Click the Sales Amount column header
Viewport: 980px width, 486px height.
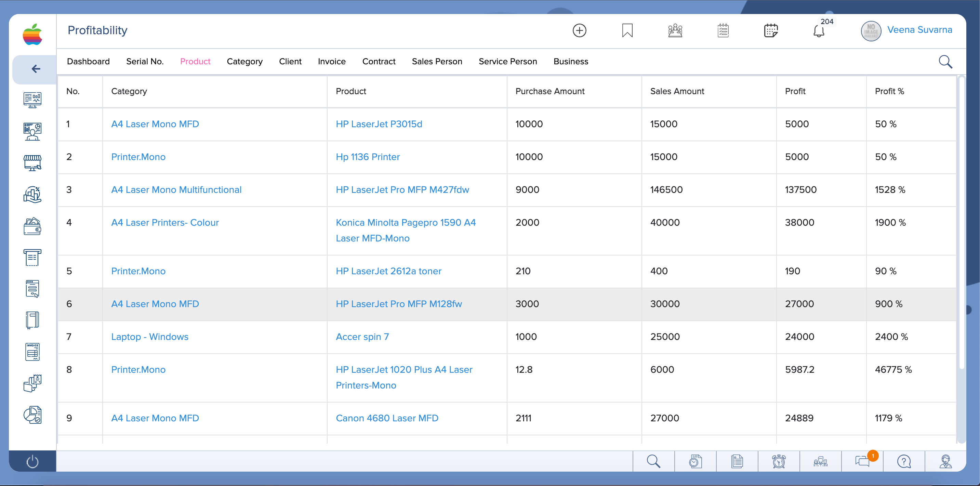(x=677, y=91)
